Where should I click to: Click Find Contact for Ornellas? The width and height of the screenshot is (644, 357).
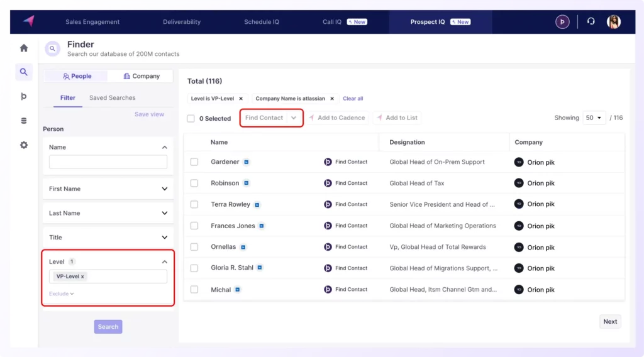345,247
